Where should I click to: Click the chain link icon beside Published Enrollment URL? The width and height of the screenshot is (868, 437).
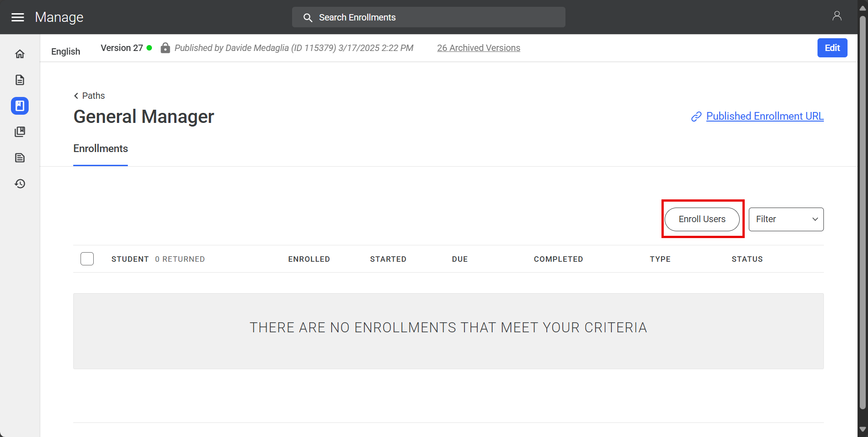(696, 117)
